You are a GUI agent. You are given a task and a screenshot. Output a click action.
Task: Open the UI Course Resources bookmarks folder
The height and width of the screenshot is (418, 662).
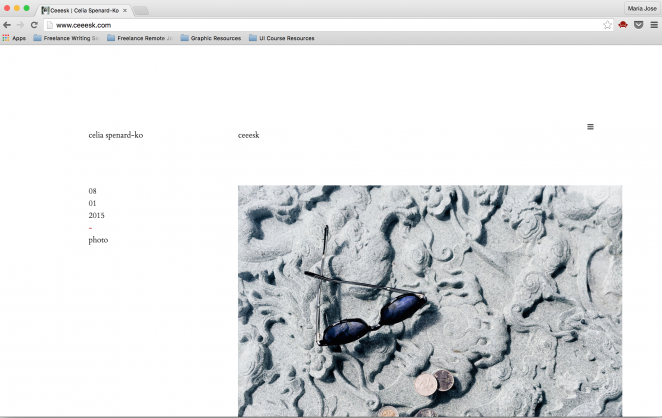[282, 38]
